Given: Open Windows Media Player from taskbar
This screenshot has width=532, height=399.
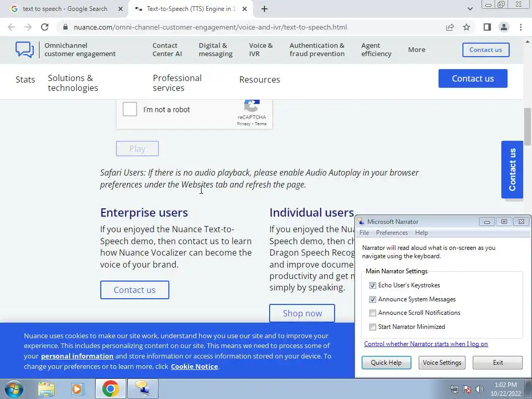Looking at the screenshot, I should (x=77, y=389).
